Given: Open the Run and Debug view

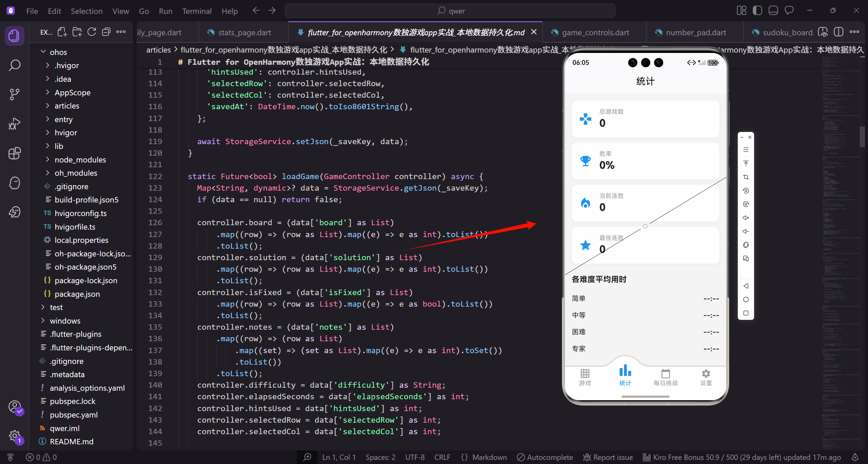Looking at the screenshot, I should point(14,124).
